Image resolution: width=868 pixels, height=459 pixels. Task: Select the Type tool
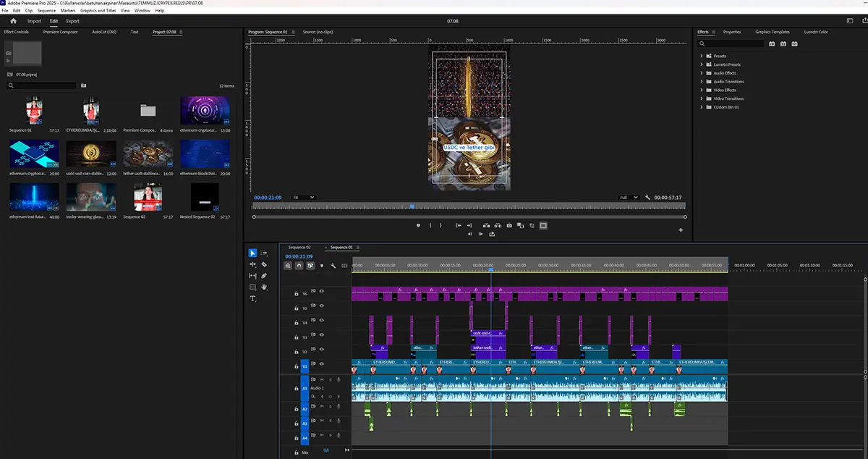252,298
